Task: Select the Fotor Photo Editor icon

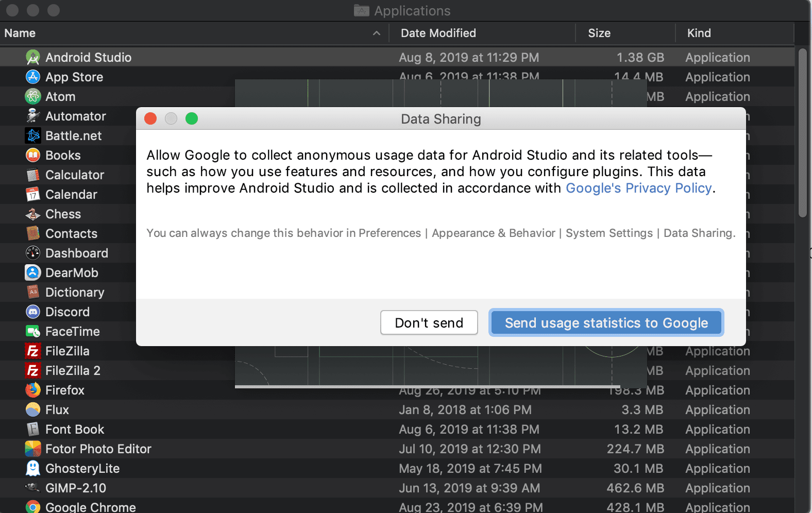Action: click(x=33, y=449)
